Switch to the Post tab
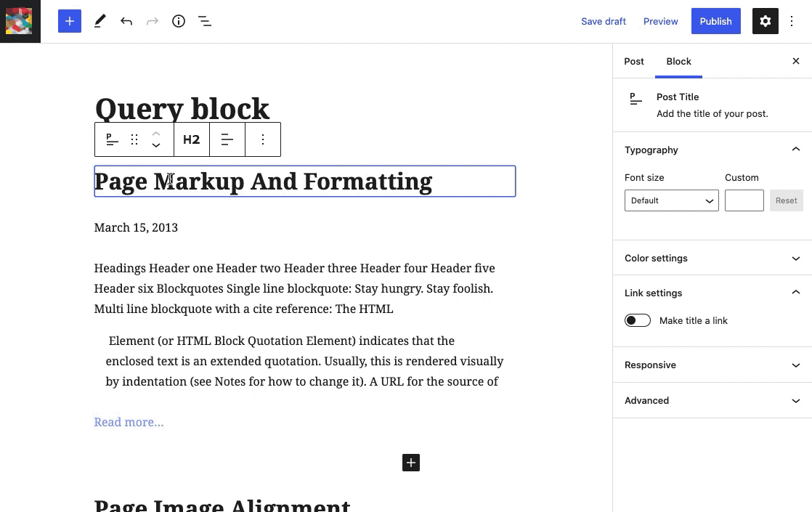This screenshot has width=812, height=512. [x=634, y=61]
